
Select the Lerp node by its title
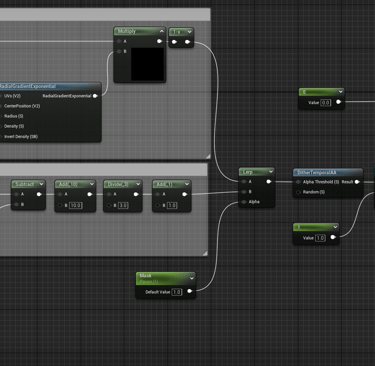[x=248, y=172]
